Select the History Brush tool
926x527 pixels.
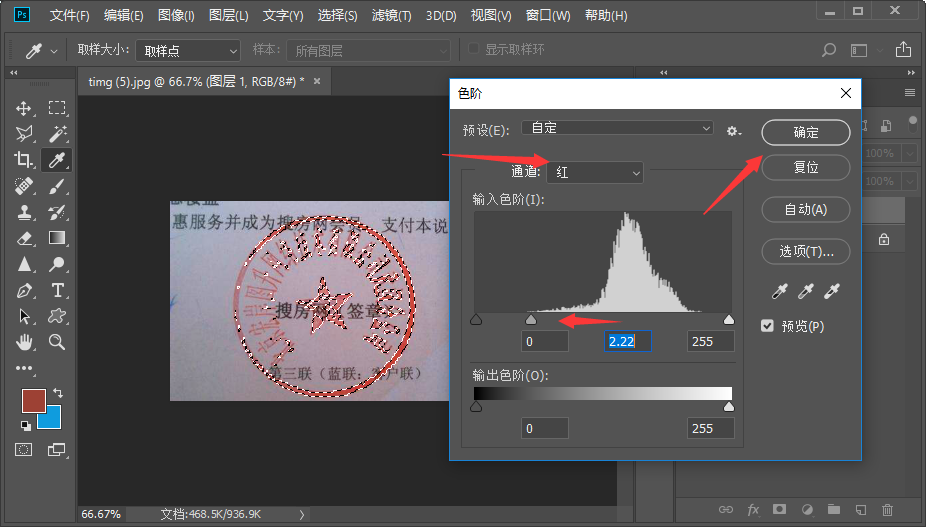57,212
